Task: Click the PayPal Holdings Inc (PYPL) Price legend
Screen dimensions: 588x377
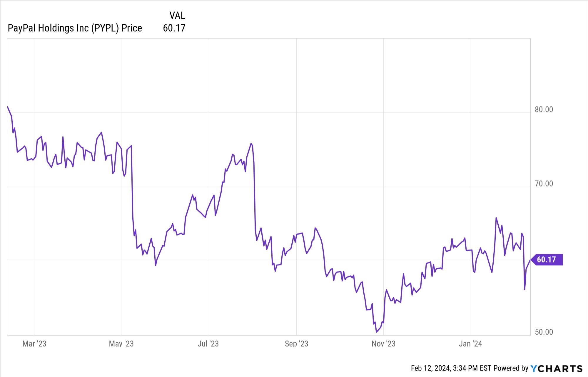Action: click(75, 28)
